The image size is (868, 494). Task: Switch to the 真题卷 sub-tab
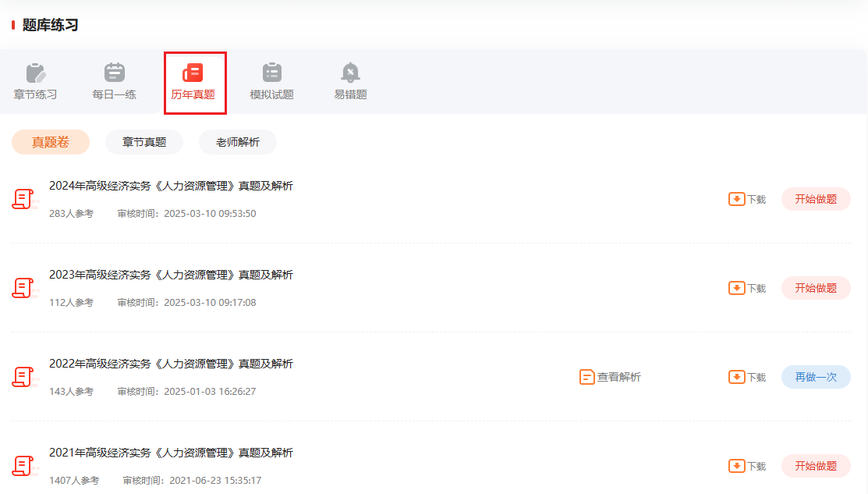click(x=51, y=142)
